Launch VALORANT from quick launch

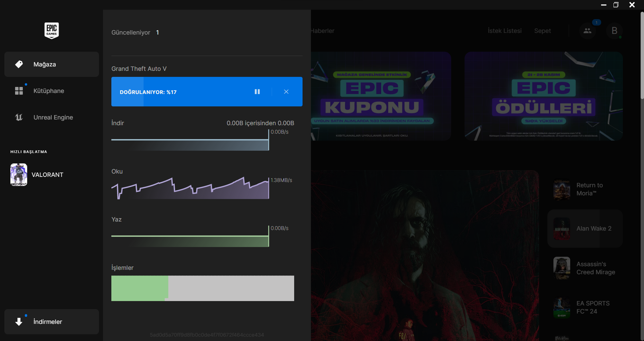(47, 175)
